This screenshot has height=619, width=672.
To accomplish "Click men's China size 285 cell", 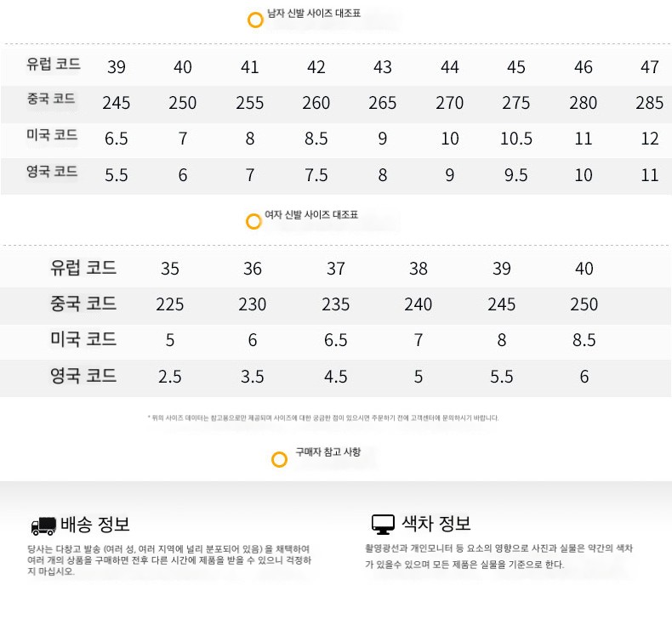I will coord(650,103).
